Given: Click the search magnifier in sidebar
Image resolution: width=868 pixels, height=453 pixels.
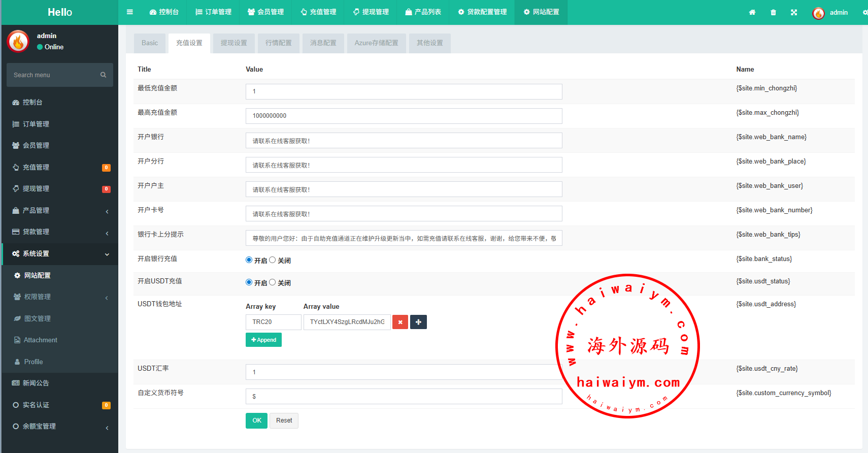Looking at the screenshot, I should pyautogui.click(x=103, y=75).
